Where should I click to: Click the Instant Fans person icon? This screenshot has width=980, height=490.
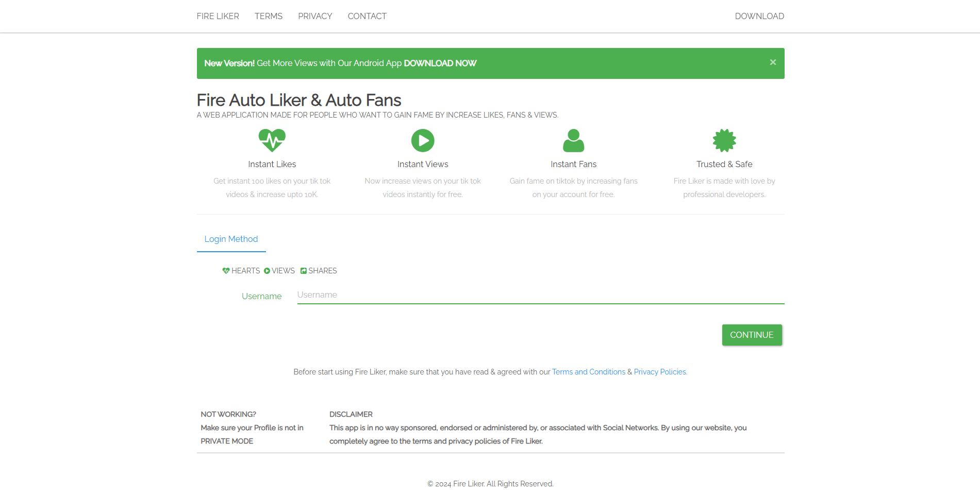click(x=573, y=140)
